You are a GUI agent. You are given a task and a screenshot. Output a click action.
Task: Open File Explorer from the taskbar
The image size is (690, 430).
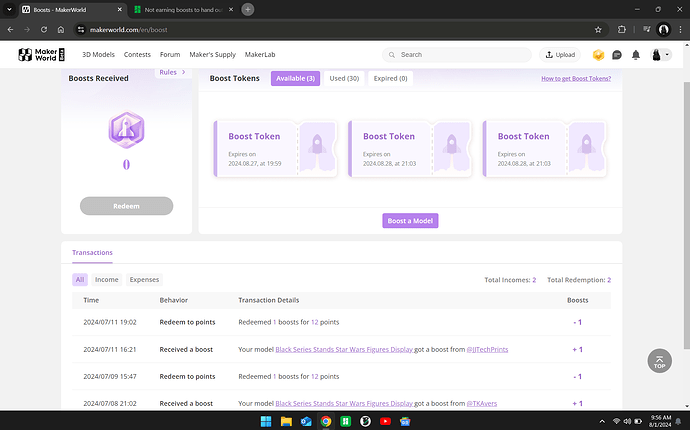(286, 421)
